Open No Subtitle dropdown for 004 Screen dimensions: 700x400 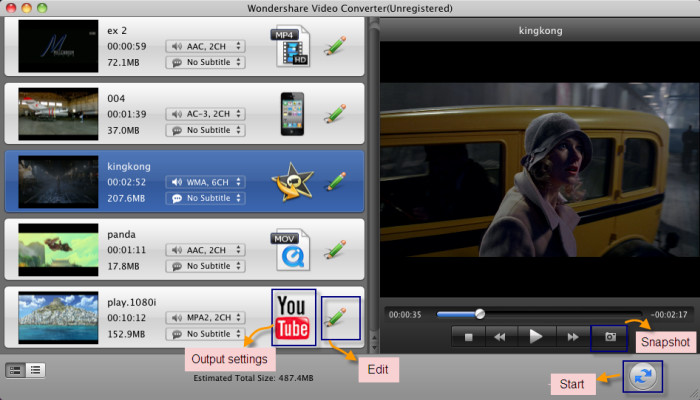point(205,130)
